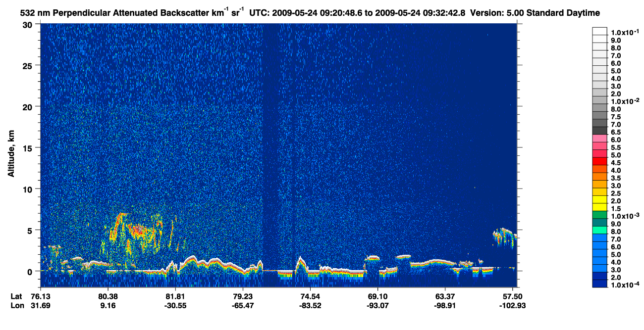Viewport: 644px width, 330px height.
Task: Click 'Version: 5.00 Standard Daytime' text
Action: (536, 13)
